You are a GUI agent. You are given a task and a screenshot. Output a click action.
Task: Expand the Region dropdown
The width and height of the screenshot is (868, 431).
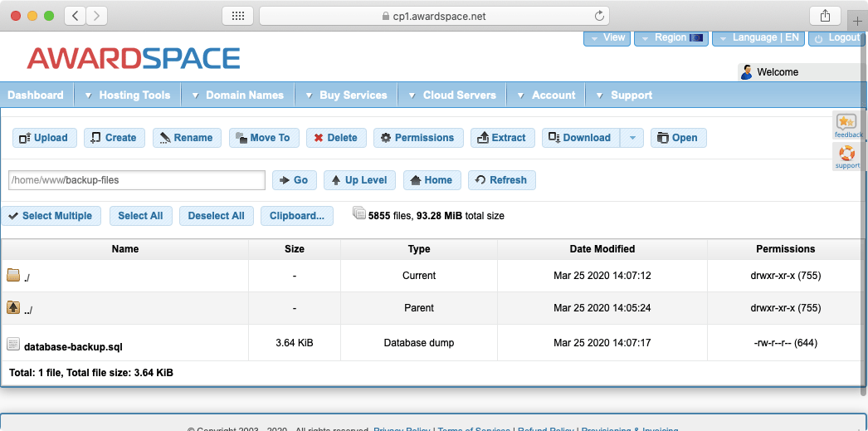tap(671, 38)
